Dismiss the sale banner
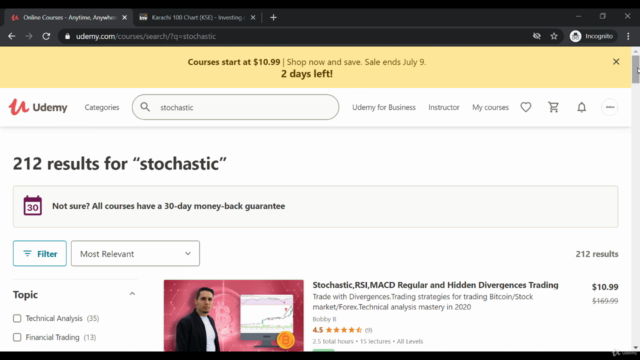Image resolution: width=640 pixels, height=360 pixels. 616,62
